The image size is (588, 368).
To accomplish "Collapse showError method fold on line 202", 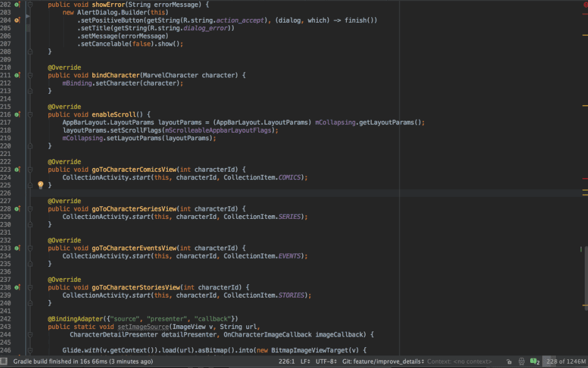I will tap(30, 4).
